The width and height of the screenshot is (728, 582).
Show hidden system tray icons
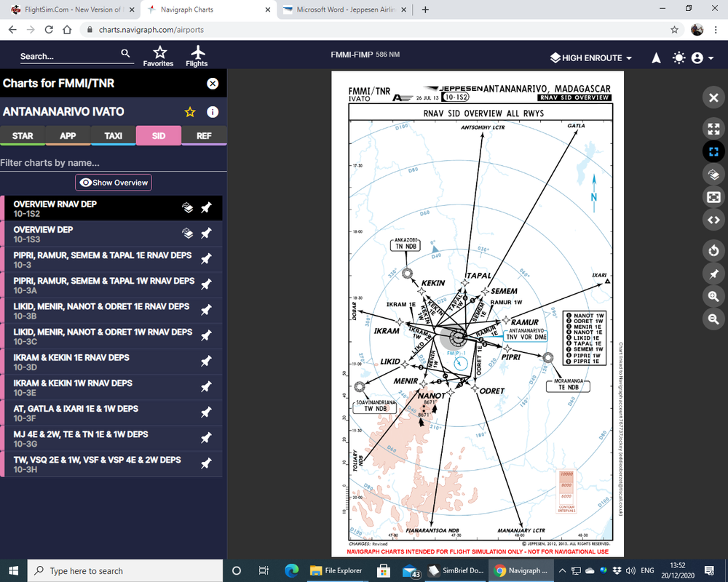(562, 570)
